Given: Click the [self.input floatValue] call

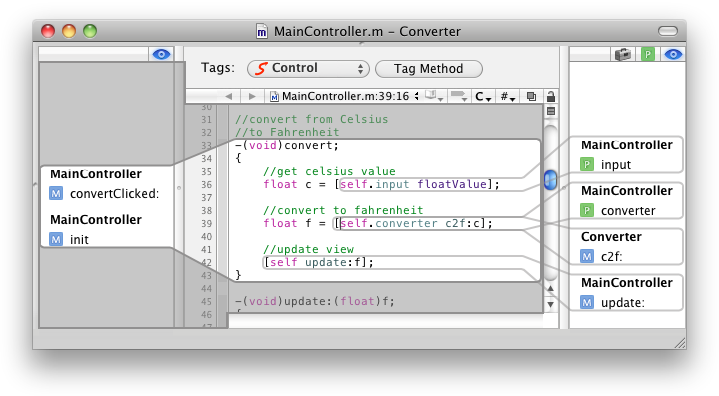Looking at the screenshot, I should coord(414,185).
